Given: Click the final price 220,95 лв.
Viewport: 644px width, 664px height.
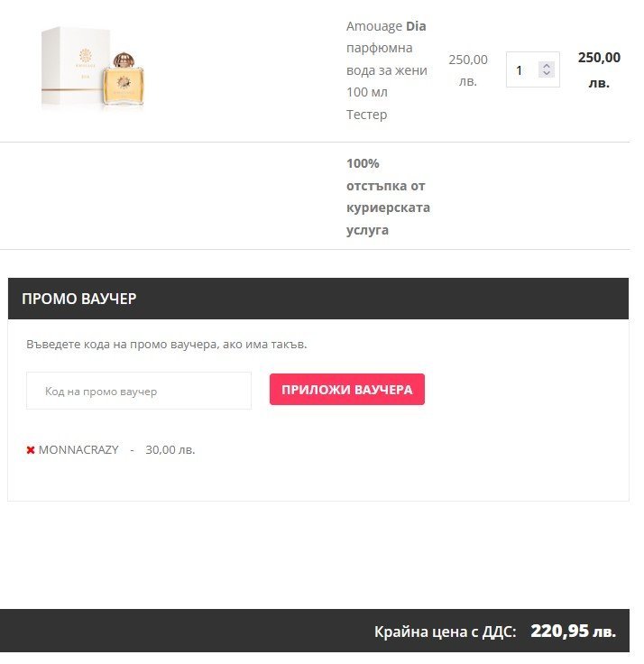Looking at the screenshot, I should (573, 632).
